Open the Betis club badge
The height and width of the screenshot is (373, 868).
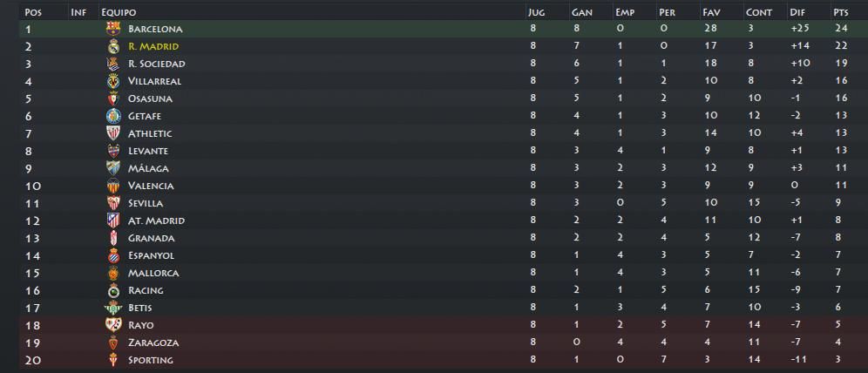pyautogui.click(x=113, y=308)
